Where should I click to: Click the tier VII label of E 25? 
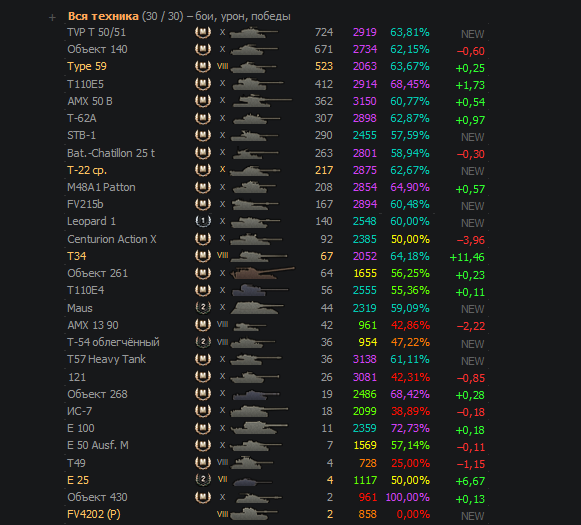[x=222, y=479]
